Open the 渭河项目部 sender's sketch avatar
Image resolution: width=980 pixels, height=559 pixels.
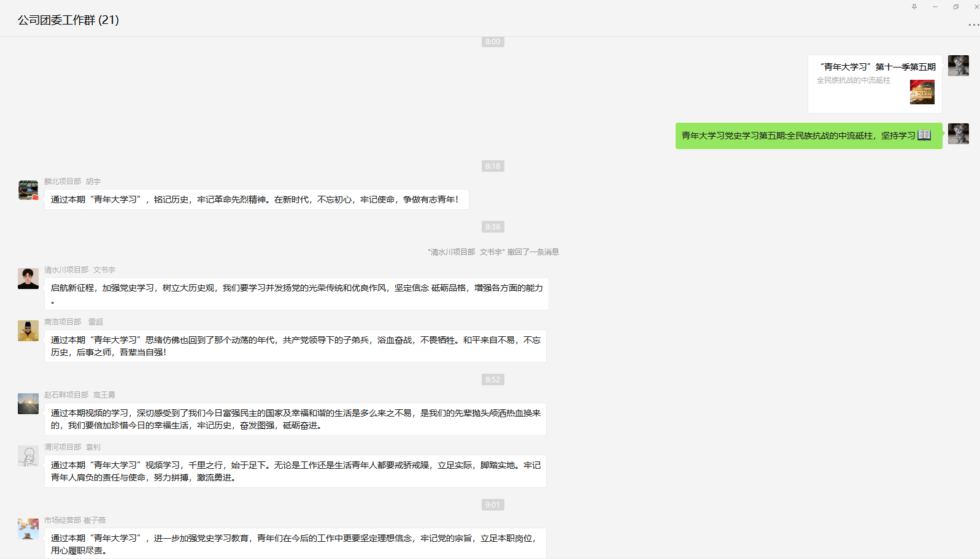coord(28,456)
